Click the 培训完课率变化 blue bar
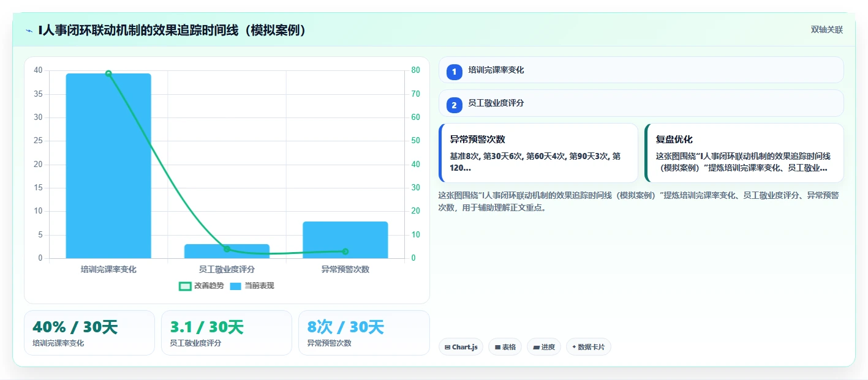This screenshot has height=380, width=868. (108, 166)
